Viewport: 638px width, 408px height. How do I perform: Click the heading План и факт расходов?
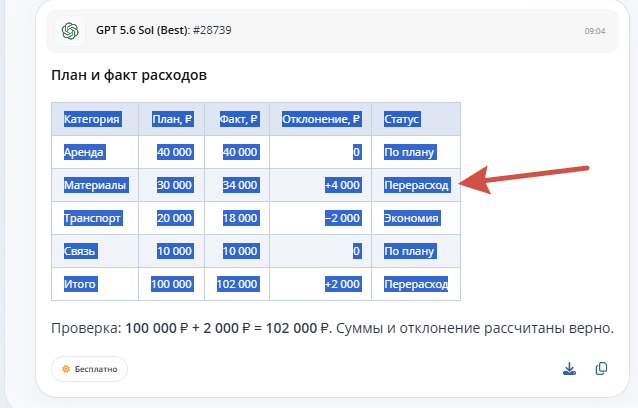pos(129,75)
